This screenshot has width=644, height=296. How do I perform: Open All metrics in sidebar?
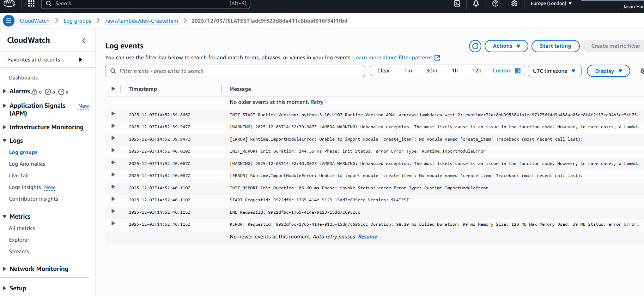[x=22, y=228]
